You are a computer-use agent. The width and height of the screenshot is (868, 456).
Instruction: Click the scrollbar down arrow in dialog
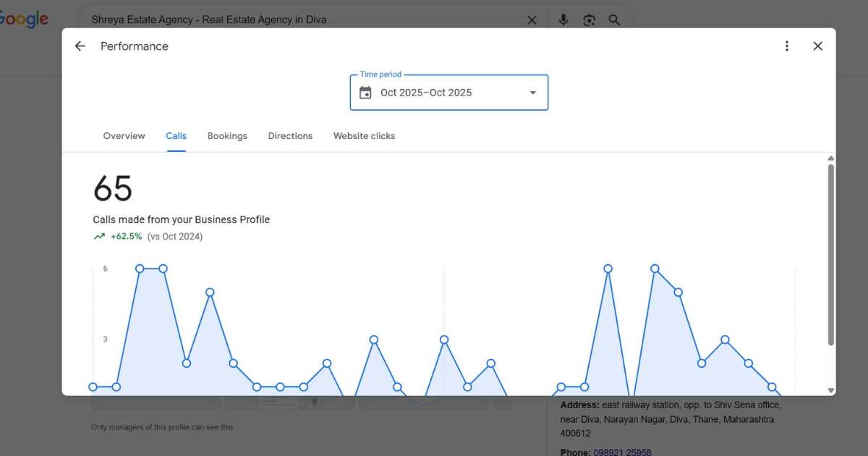pyautogui.click(x=831, y=390)
